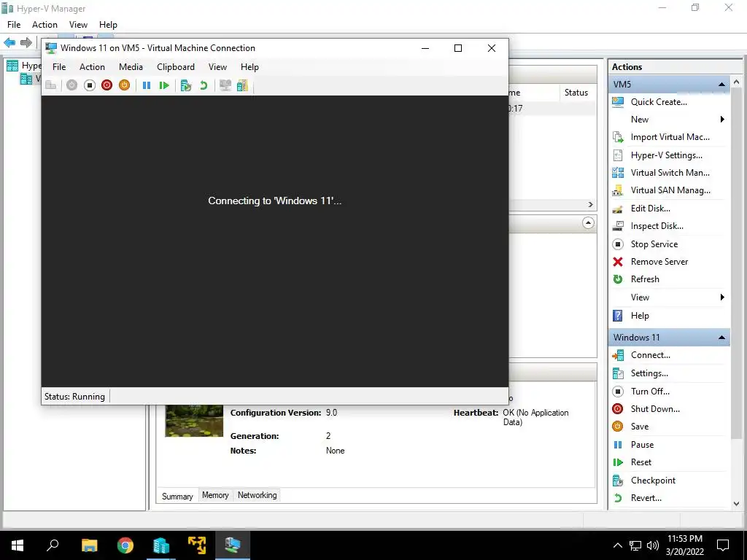This screenshot has width=747, height=560.
Task: Switch to the Networking tab
Action: point(258,495)
